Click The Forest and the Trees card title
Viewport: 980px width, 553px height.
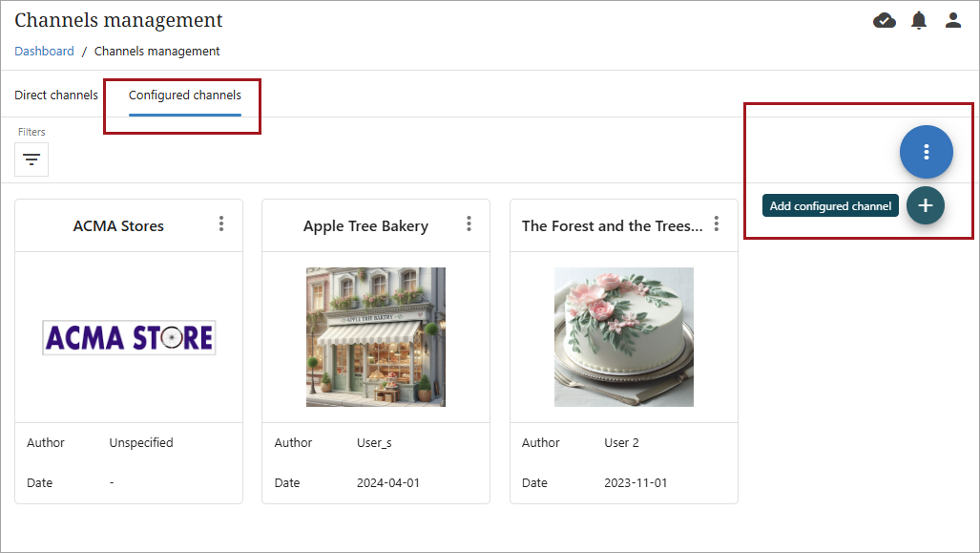pos(612,226)
